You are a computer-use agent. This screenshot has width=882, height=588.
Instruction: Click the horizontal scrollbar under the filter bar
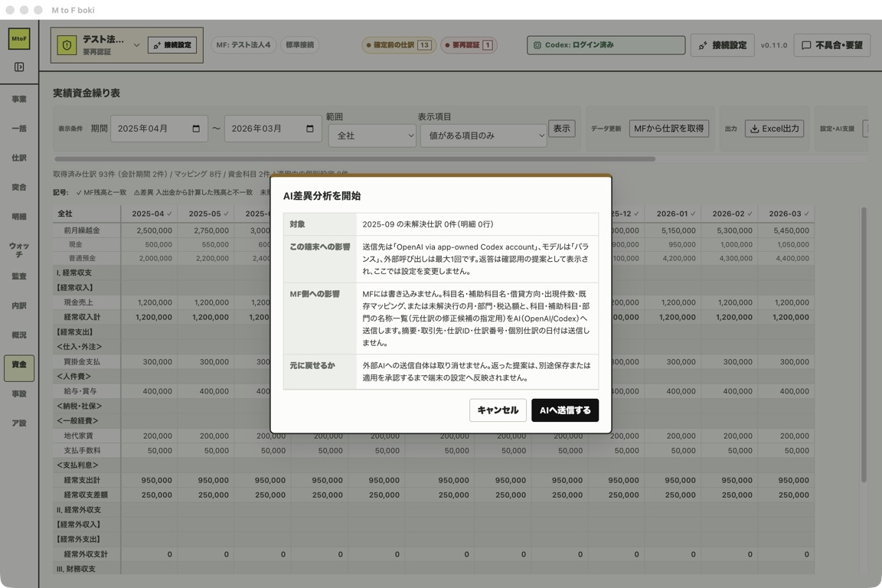354,159
